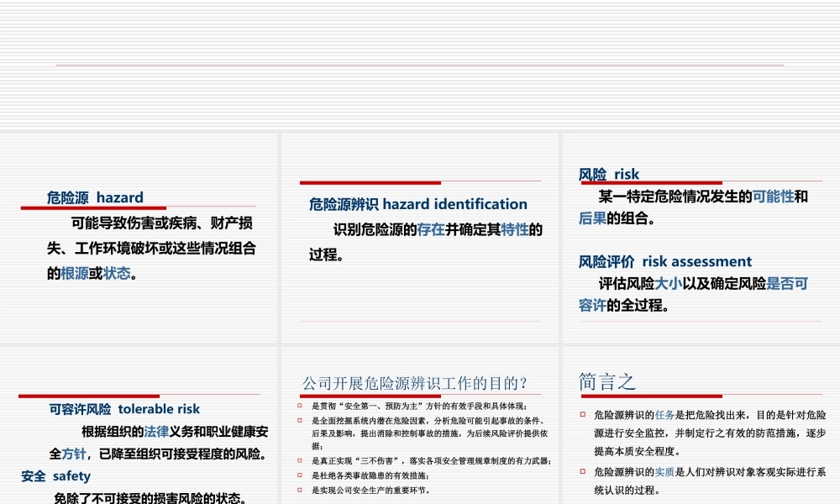Click the heading text "风险 risk"
840x504 pixels.
pyautogui.click(x=608, y=174)
